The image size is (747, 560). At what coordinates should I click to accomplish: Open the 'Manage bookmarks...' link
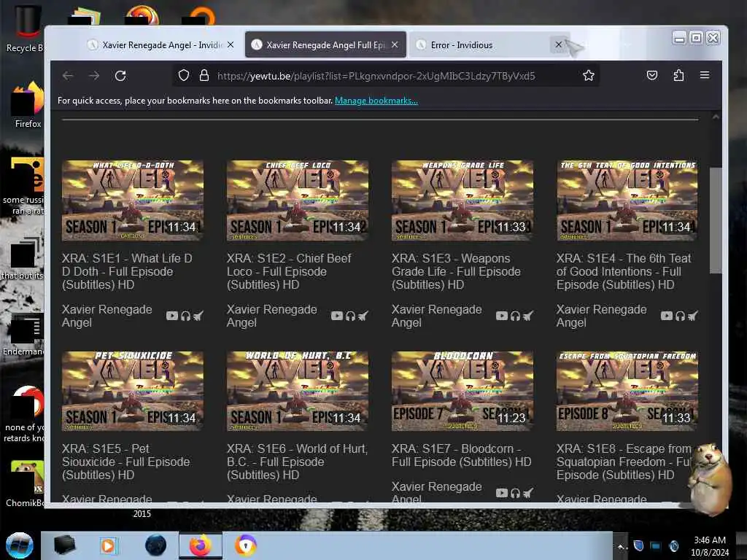click(x=376, y=101)
